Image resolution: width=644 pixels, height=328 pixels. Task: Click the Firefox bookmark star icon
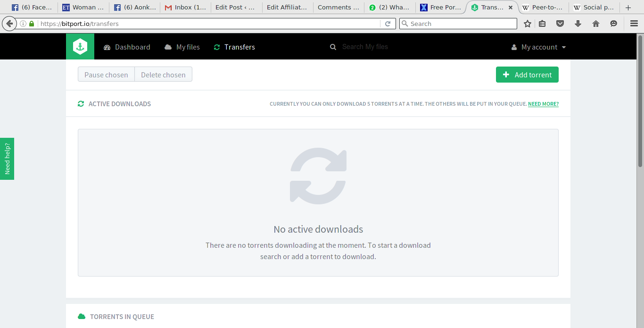pyautogui.click(x=528, y=24)
